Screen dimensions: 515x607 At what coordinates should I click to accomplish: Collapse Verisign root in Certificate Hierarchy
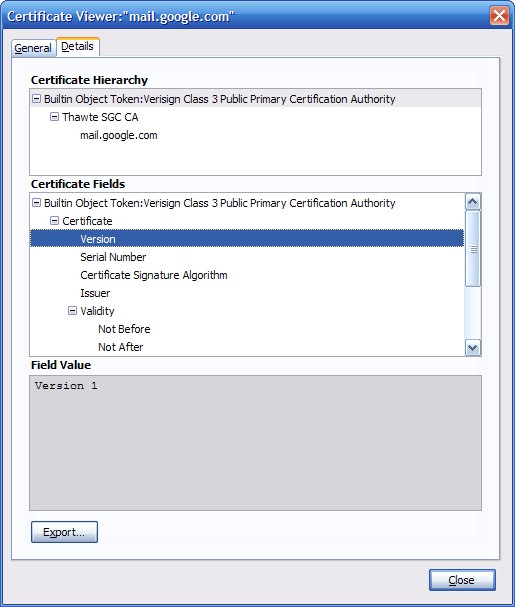pos(36,99)
